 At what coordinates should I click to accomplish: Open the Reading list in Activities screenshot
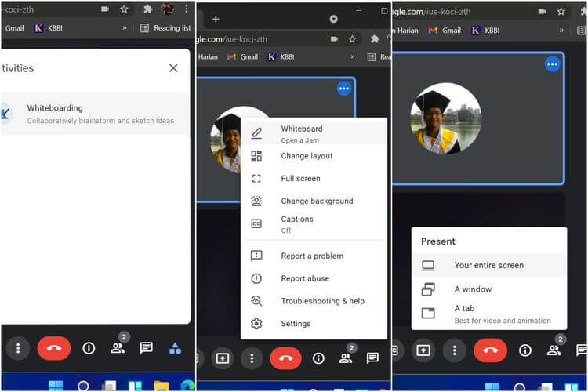pos(165,28)
